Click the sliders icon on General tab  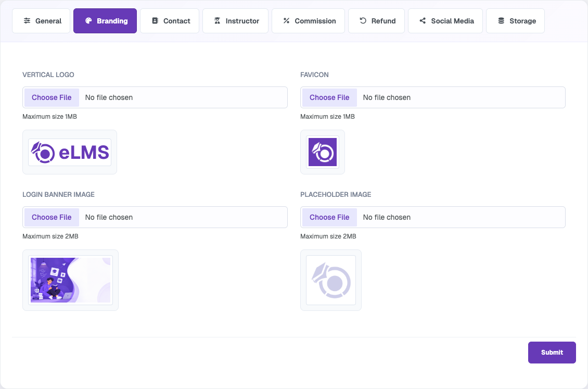27,21
